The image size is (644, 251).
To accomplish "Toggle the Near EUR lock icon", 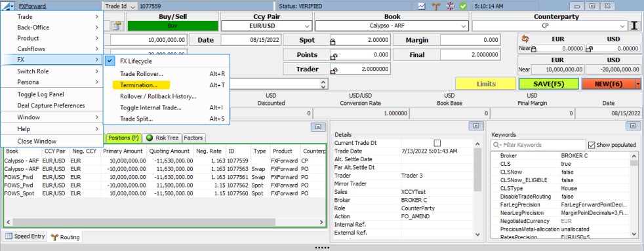I will pos(534,48).
